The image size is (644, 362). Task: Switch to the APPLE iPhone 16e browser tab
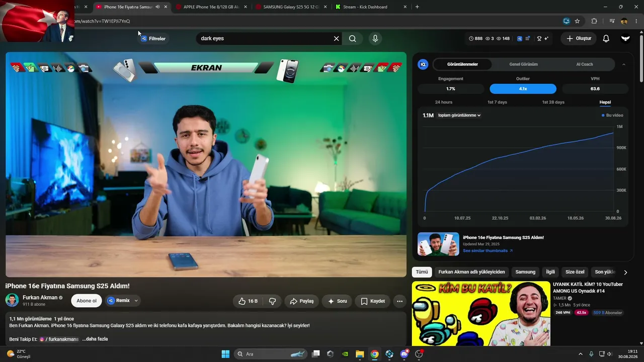[x=212, y=7]
